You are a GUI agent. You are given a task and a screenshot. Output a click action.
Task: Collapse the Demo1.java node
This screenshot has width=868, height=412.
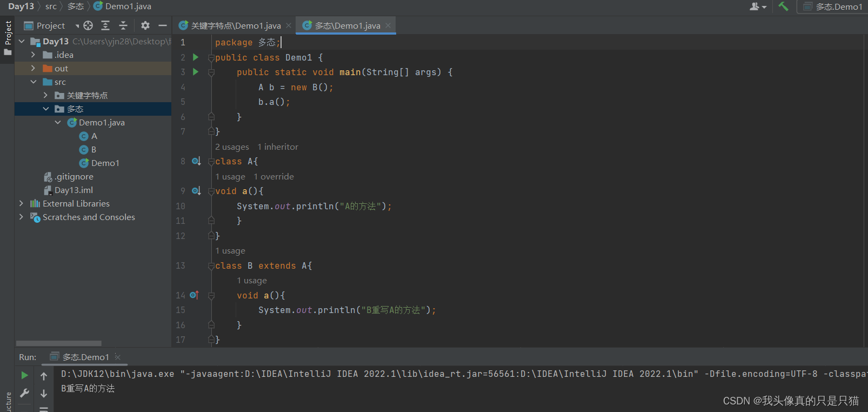(58, 122)
